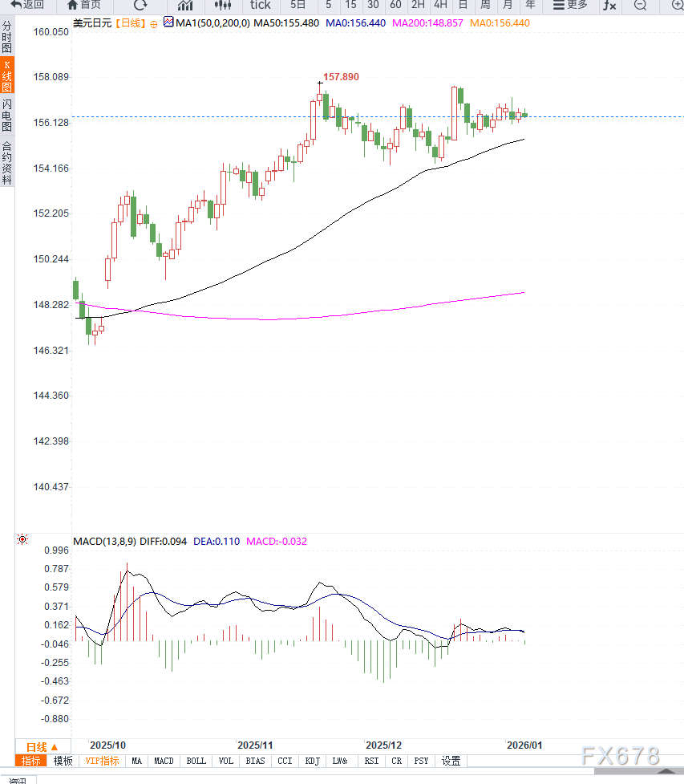Toggle the MA1 indicator legend icon
Screen dimensions: 684x784
[168, 22]
